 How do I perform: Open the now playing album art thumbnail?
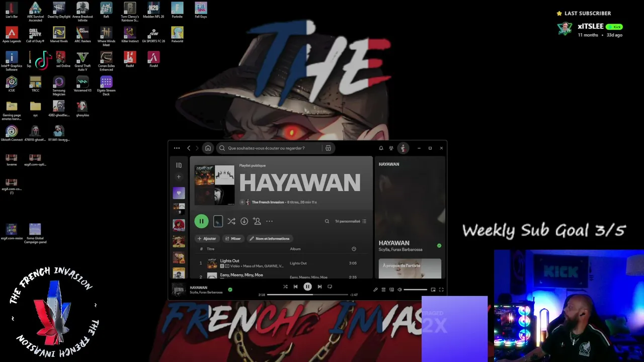click(179, 290)
